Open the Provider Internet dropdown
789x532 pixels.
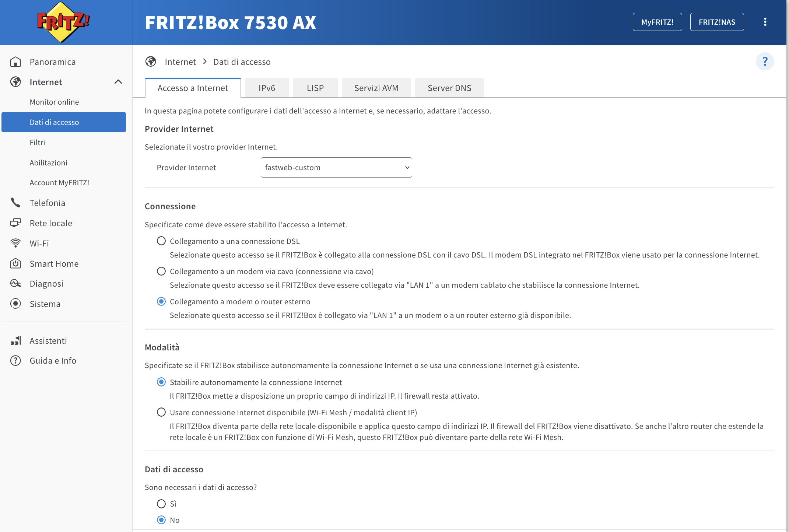pyautogui.click(x=336, y=168)
